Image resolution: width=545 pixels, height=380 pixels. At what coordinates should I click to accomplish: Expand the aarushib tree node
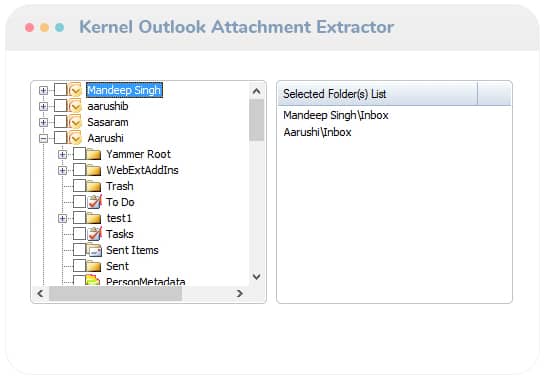pyautogui.click(x=43, y=106)
